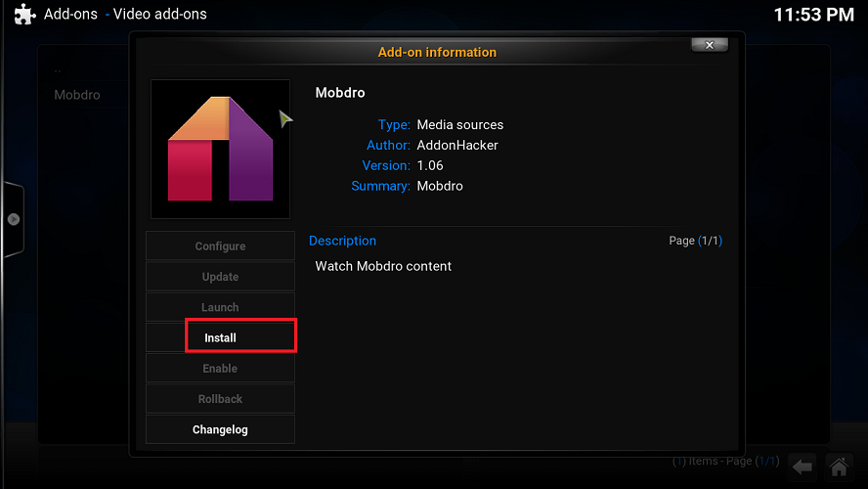Screen dimensions: 868x489
Task: Click the Configure button
Action: [220, 246]
